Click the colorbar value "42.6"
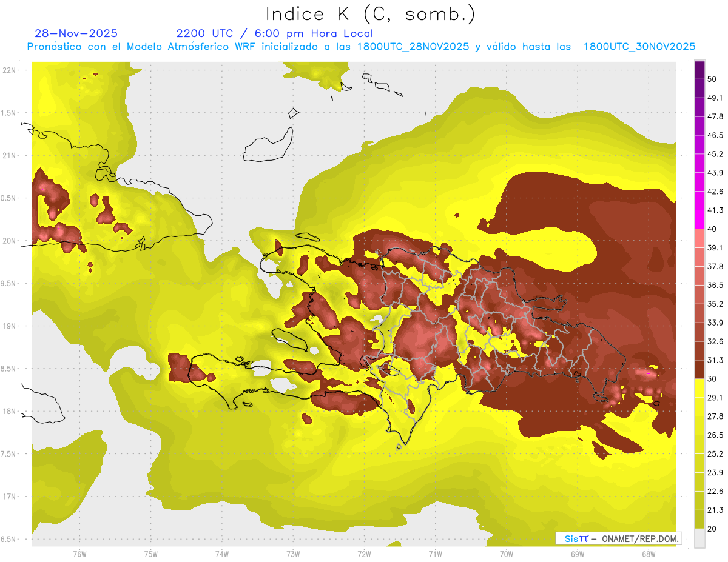The width and height of the screenshot is (728, 562). (715, 192)
